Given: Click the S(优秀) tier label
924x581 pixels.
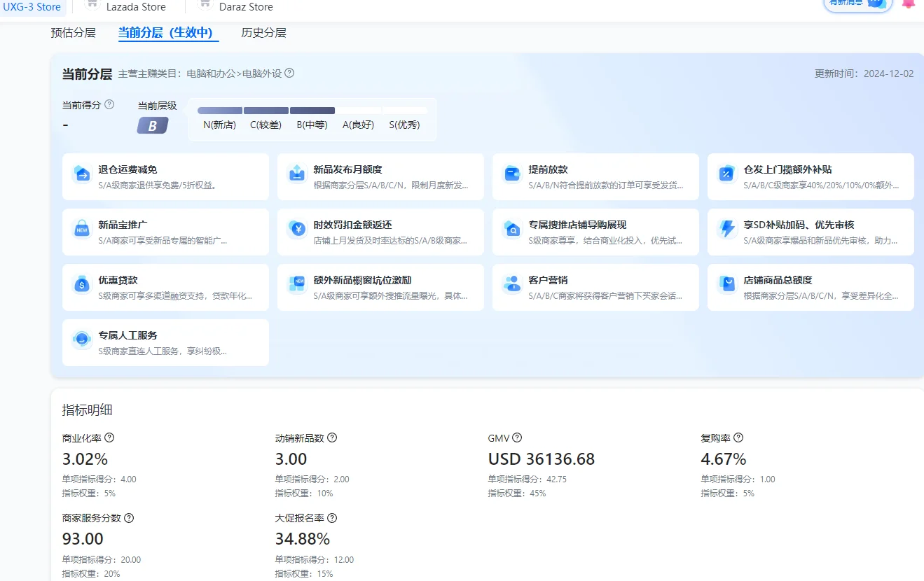Looking at the screenshot, I should coord(404,125).
